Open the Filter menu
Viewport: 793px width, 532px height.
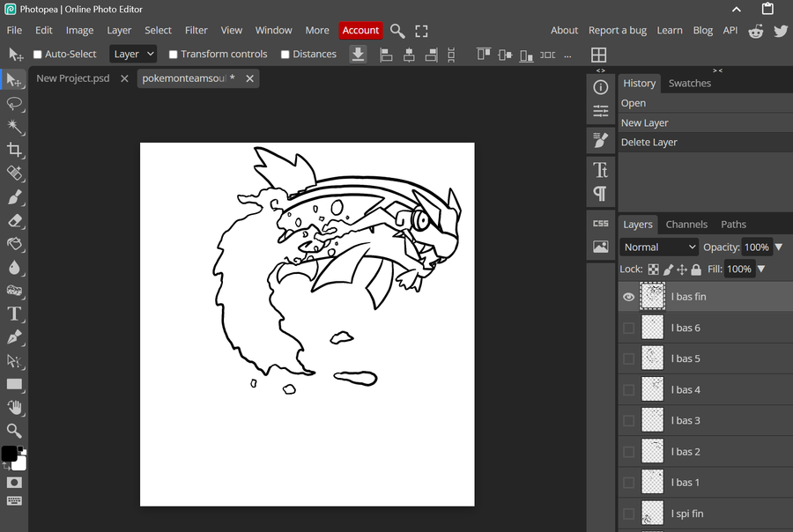click(x=196, y=30)
